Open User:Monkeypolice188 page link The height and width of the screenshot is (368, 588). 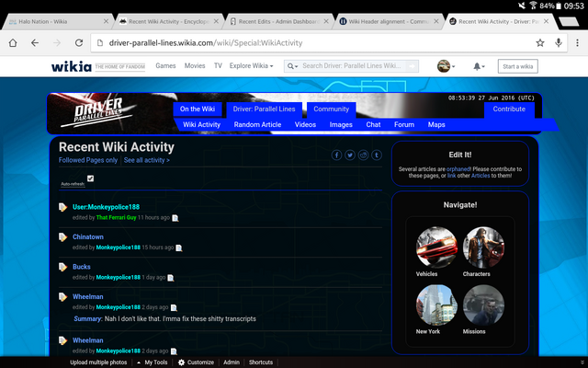click(x=107, y=207)
